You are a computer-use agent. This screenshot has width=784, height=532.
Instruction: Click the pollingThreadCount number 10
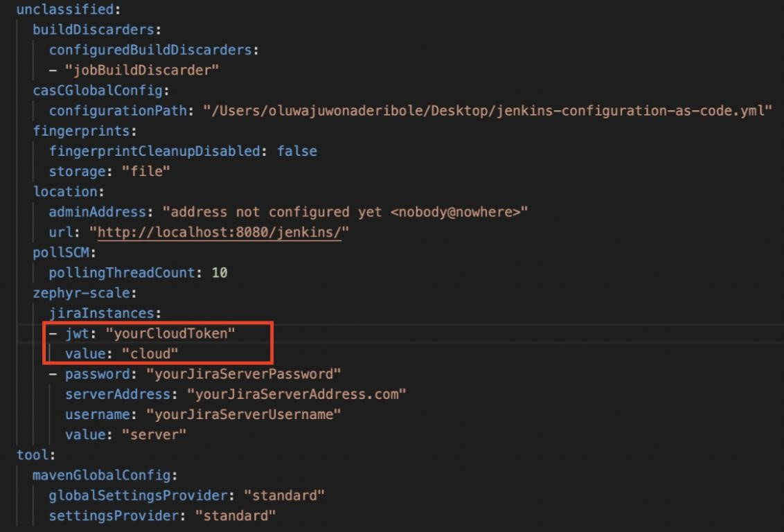tap(220, 272)
